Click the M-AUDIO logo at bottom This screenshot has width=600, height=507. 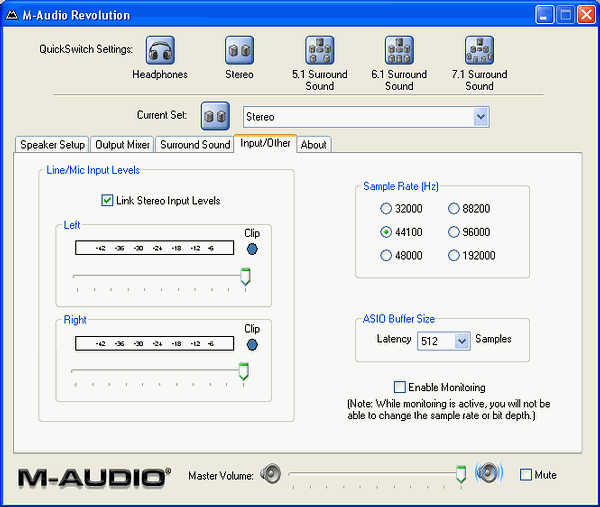pyautogui.click(x=94, y=478)
